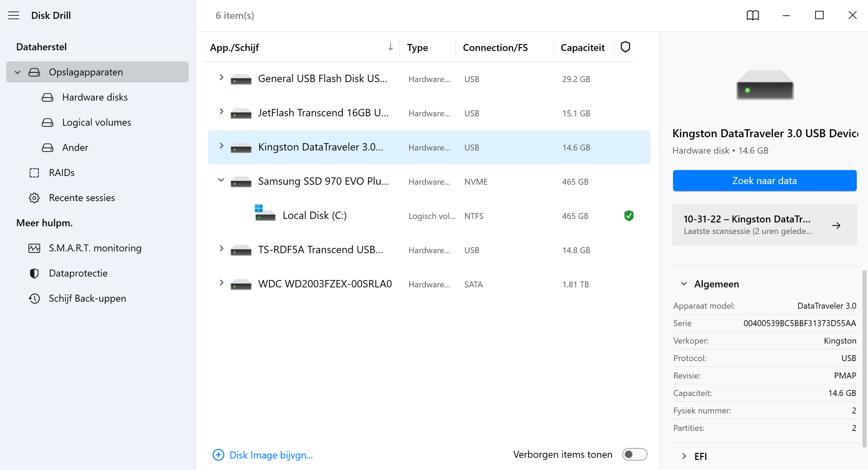Click the Zoek naar data button
Image resolution: width=868 pixels, height=470 pixels.
coord(765,181)
